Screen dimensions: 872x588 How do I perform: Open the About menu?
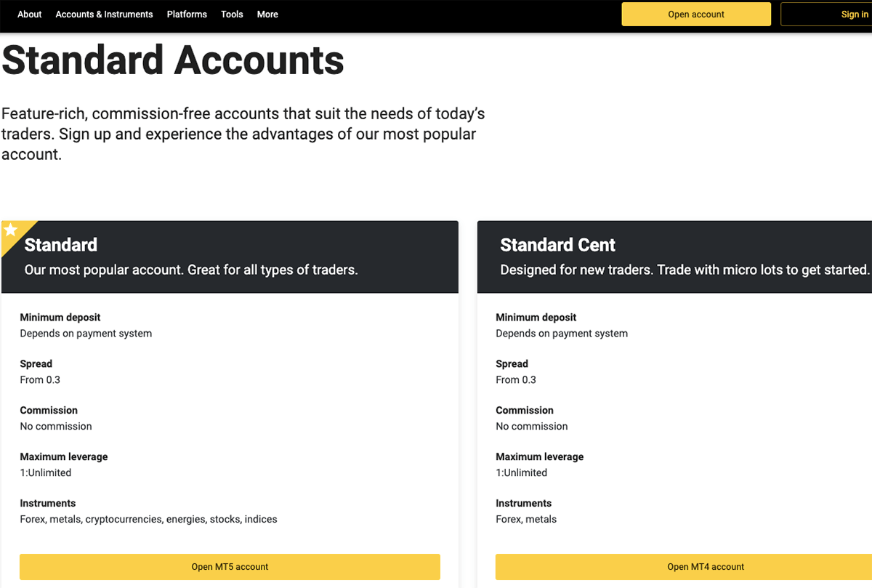pos(29,14)
